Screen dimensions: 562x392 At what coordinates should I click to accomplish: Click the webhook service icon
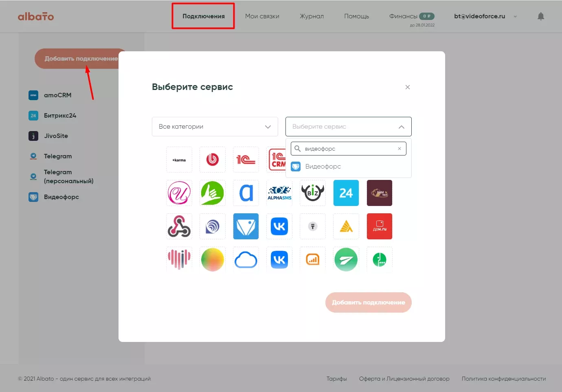pos(179,226)
